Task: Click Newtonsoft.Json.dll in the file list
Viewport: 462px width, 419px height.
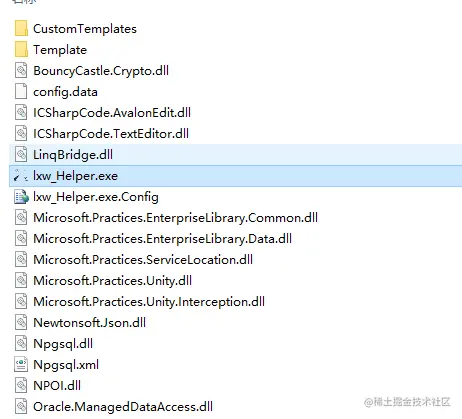Action: 89,323
